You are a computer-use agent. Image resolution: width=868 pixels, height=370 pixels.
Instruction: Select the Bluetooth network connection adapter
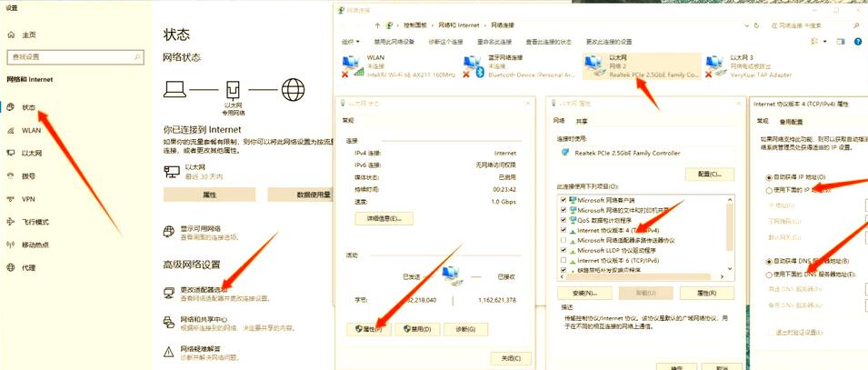coord(509,65)
